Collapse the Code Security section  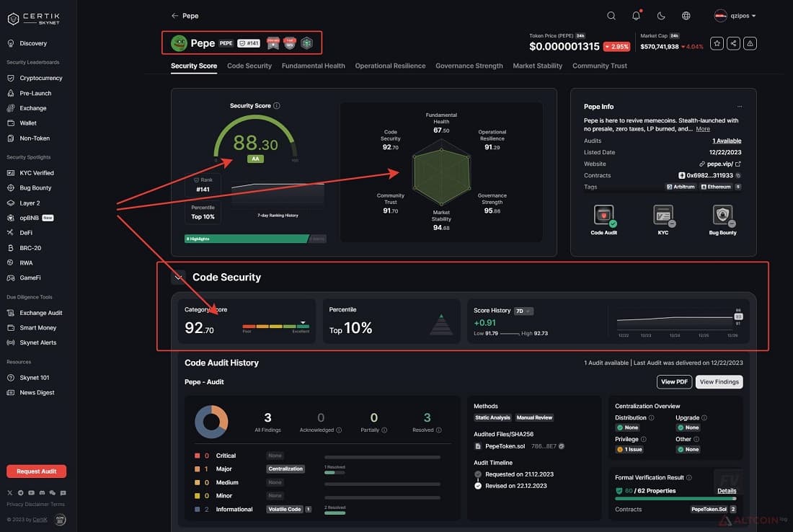coord(178,277)
